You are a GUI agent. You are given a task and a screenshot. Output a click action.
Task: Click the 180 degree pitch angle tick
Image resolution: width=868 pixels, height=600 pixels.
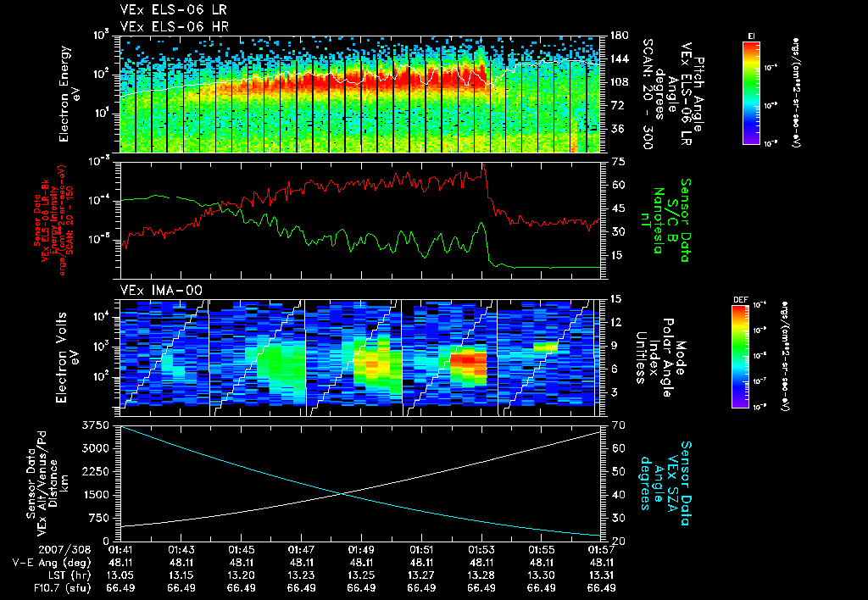tap(619, 36)
